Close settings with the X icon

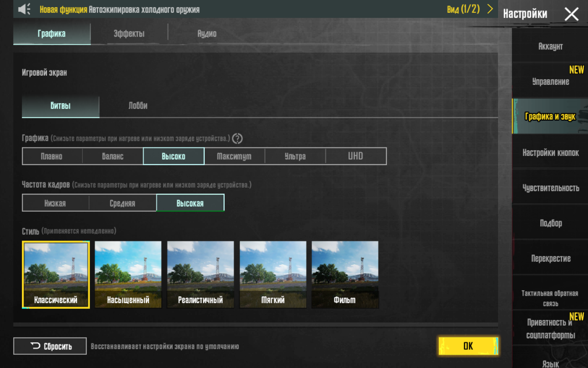[x=571, y=14]
